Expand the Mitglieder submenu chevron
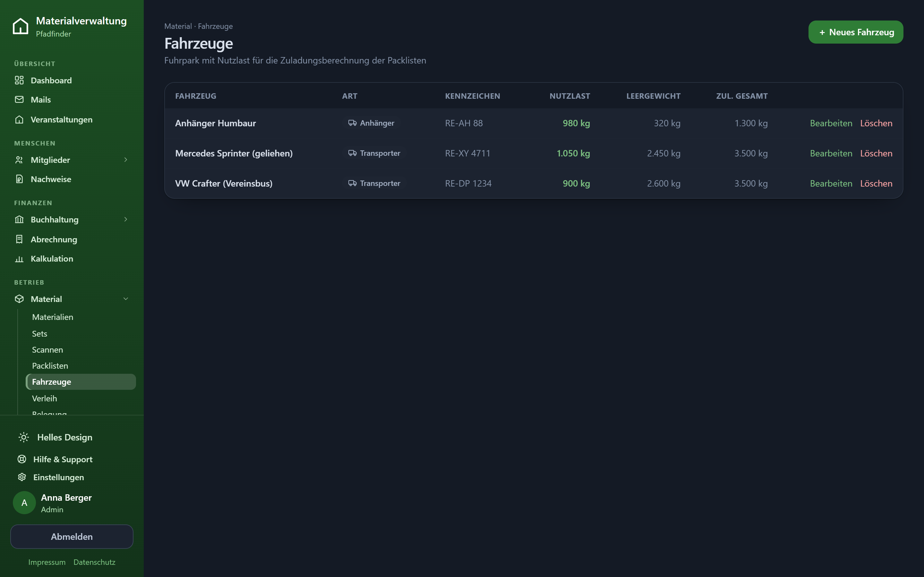Screen dimensions: 924x577 pos(126,160)
